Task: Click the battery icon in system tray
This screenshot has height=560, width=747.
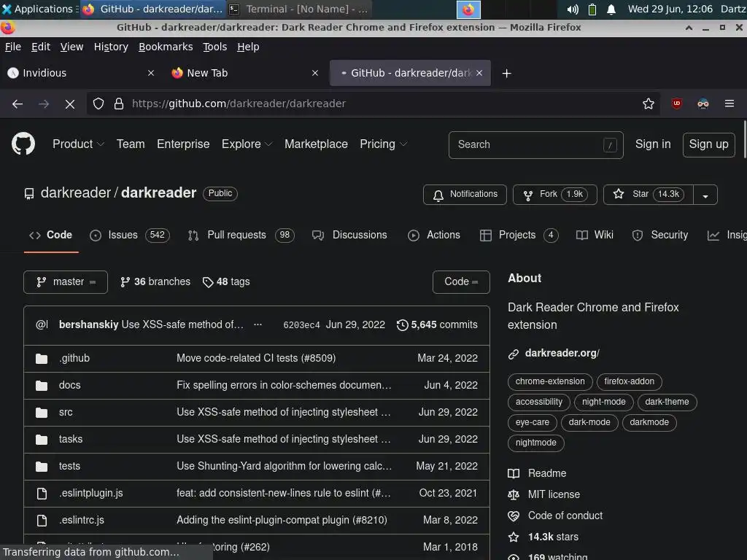Action: tap(592, 9)
